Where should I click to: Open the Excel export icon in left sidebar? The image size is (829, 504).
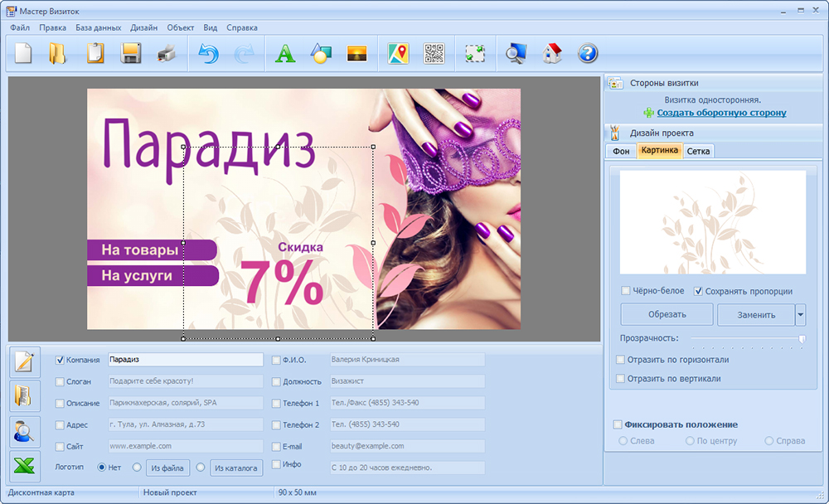pos(23,467)
